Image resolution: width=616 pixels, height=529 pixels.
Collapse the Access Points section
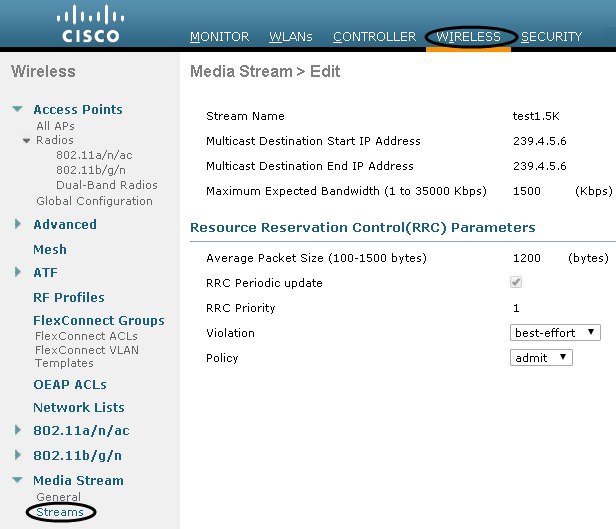tap(17, 109)
